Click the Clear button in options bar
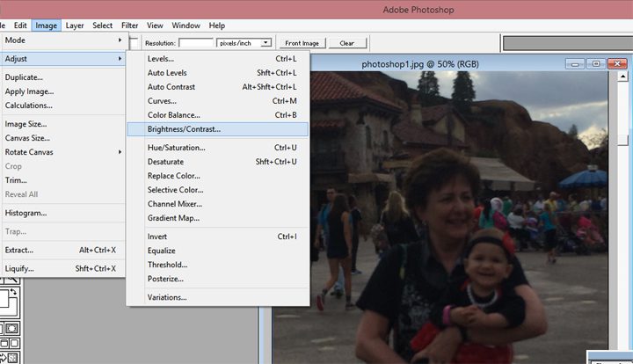 coord(347,43)
